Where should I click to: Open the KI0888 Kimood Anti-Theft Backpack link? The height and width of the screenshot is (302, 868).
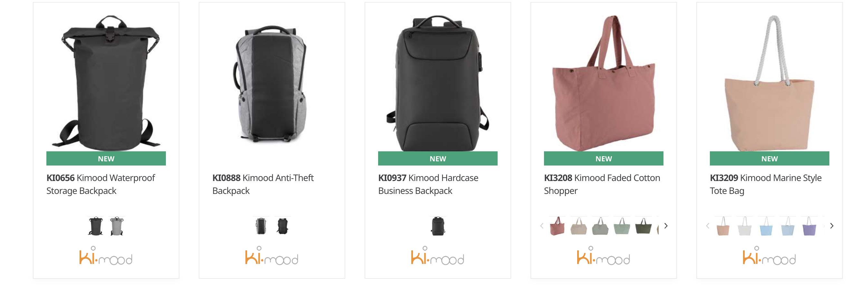[x=263, y=184]
